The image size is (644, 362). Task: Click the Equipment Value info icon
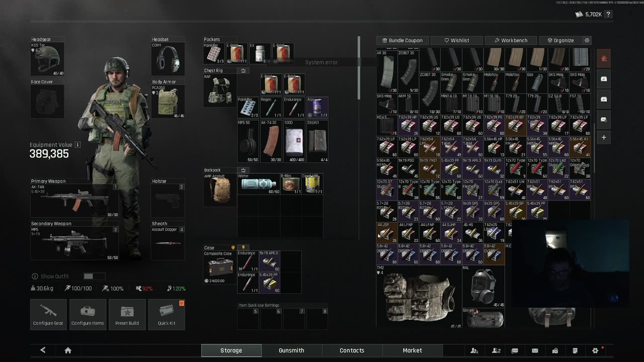(78, 145)
